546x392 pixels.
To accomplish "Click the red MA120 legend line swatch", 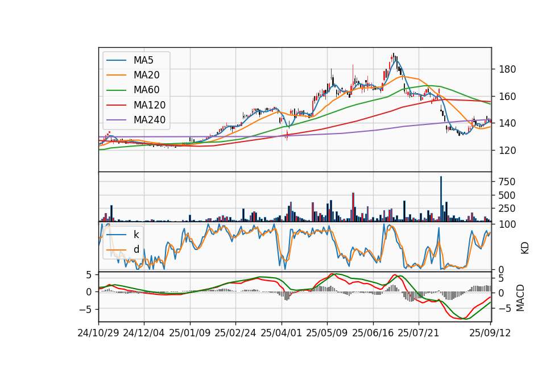I will [x=116, y=106].
